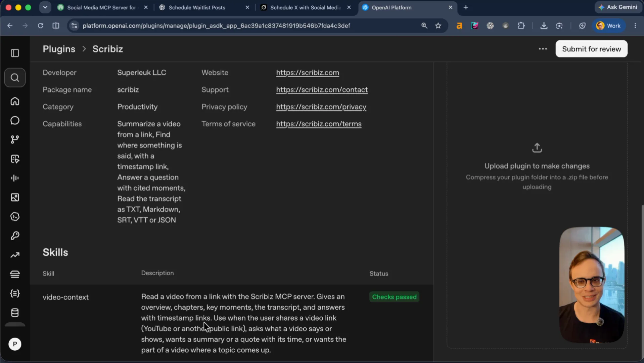Click the Productivity category value
The image size is (644, 363).
[x=137, y=107]
